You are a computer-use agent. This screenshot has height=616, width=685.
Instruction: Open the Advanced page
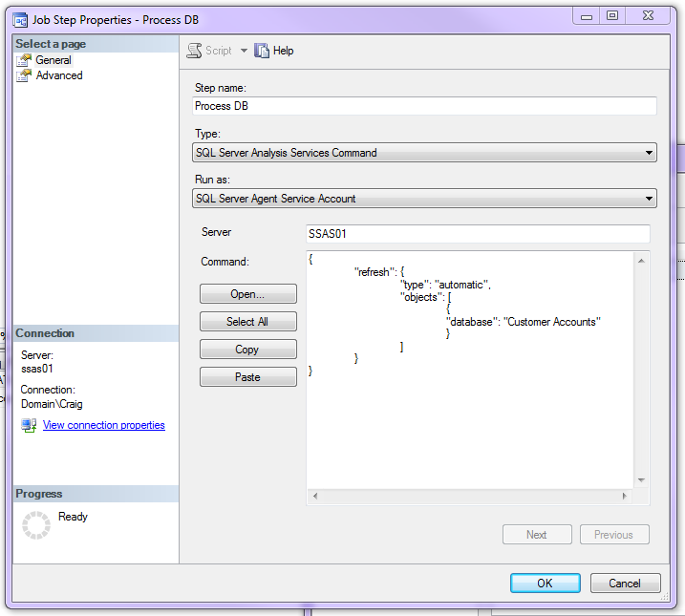pos(59,75)
